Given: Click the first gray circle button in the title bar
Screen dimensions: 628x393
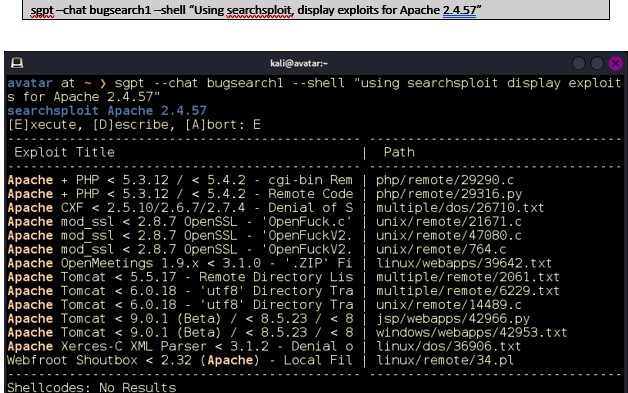Looking at the screenshot, I should coord(579,63).
